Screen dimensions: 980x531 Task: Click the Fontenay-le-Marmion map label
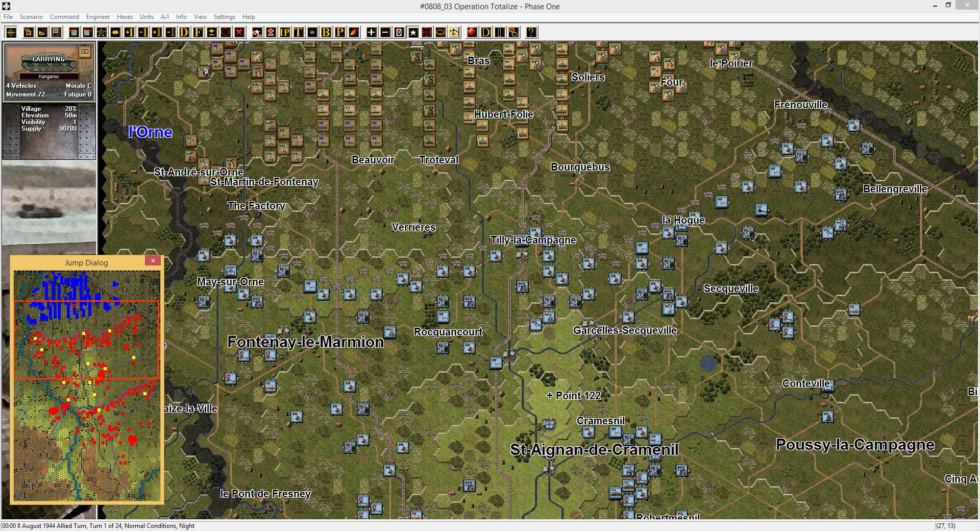pyautogui.click(x=305, y=342)
